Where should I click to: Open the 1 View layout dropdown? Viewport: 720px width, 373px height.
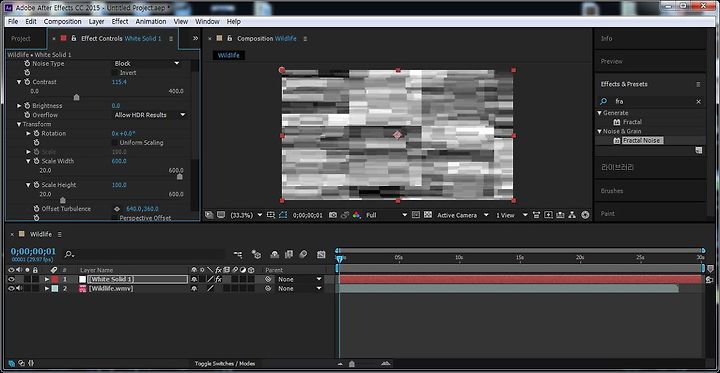click(512, 215)
